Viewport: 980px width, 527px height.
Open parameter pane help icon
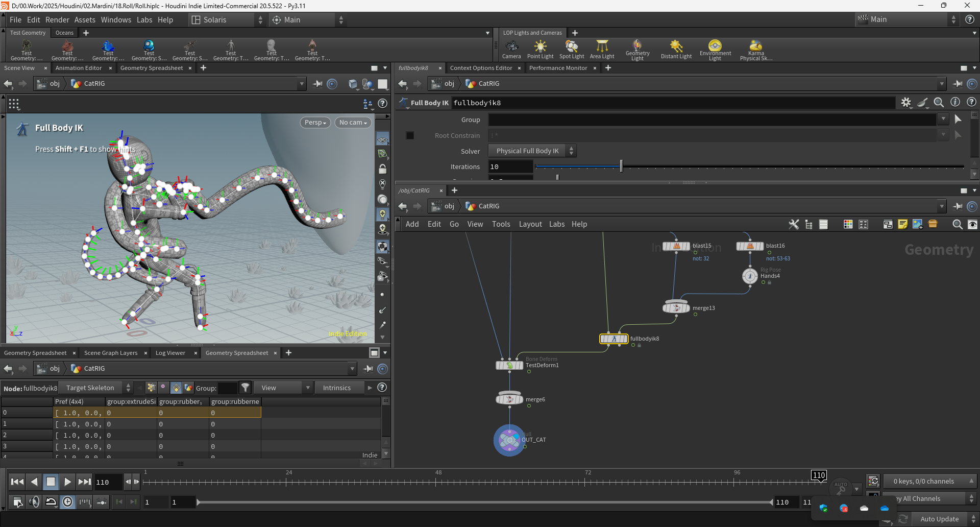click(x=971, y=103)
